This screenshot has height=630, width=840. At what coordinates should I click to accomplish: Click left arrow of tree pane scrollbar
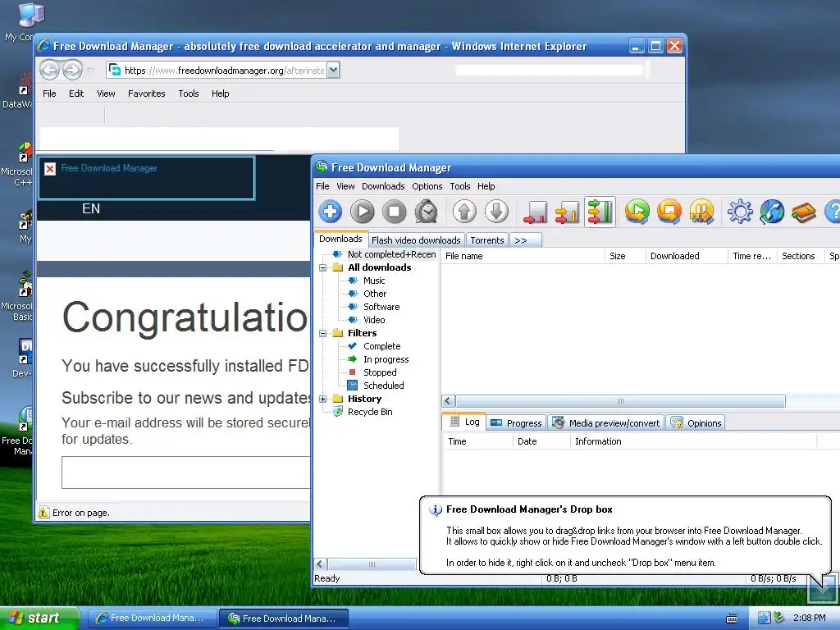tap(320, 564)
